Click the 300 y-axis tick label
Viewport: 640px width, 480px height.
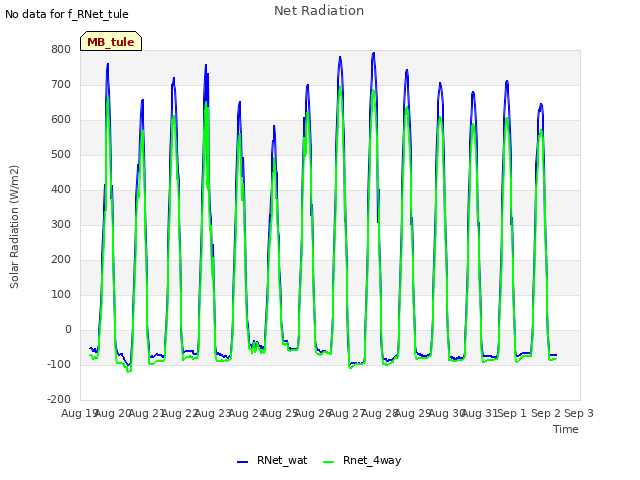pyautogui.click(x=61, y=224)
